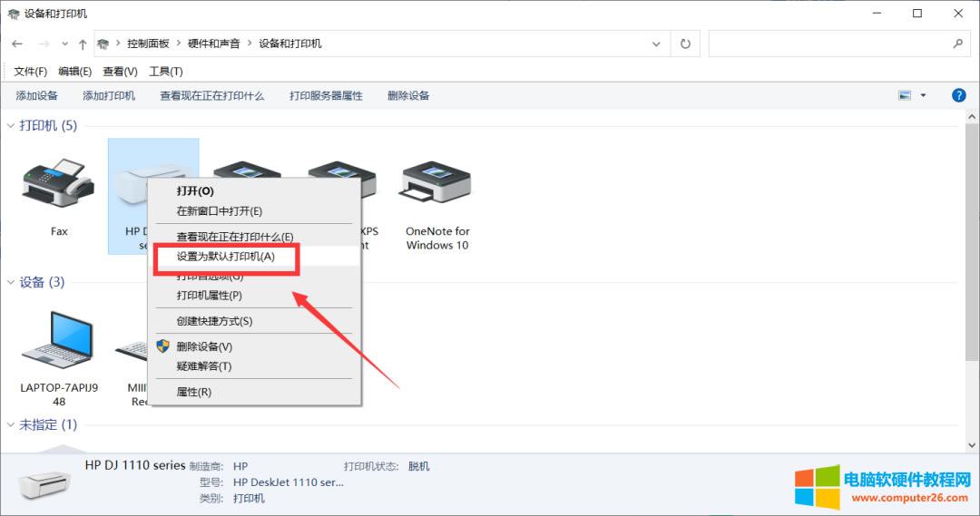Viewport: 980px width, 516px height.
Task: Open the 文件(F) menu
Action: [x=31, y=72]
